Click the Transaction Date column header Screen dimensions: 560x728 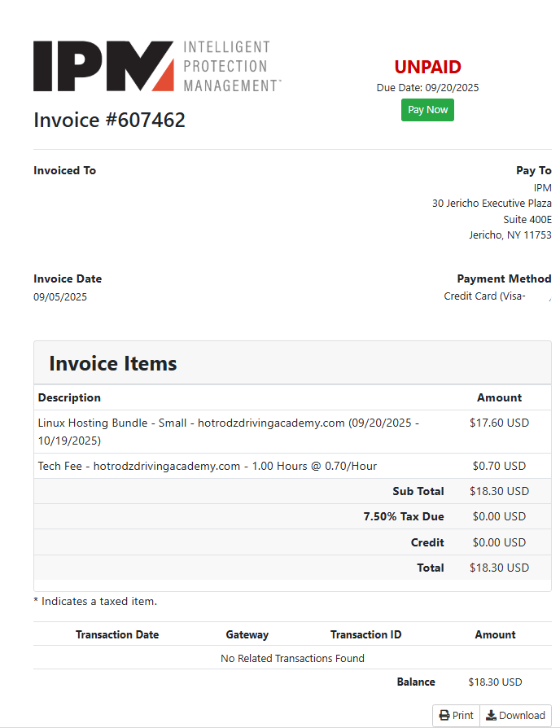click(117, 634)
